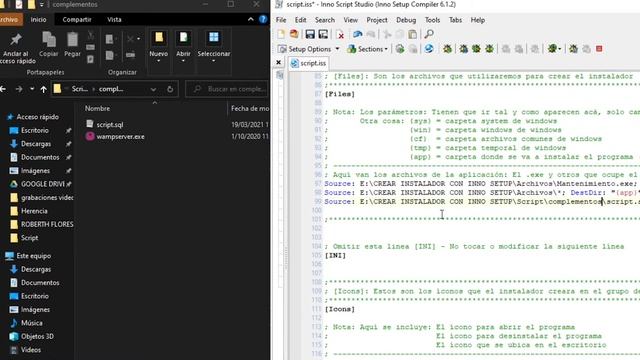The height and width of the screenshot is (360, 640).
Task: Open Find with the magnifying glass icon
Action: (429, 34)
